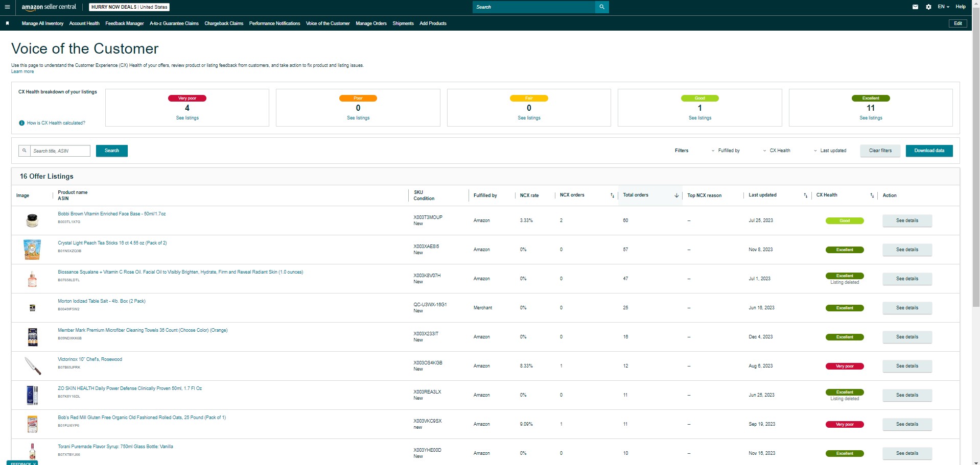Viewport: 980px width, 465px height.
Task: Click How is CX Health calculated link
Action: [x=56, y=123]
